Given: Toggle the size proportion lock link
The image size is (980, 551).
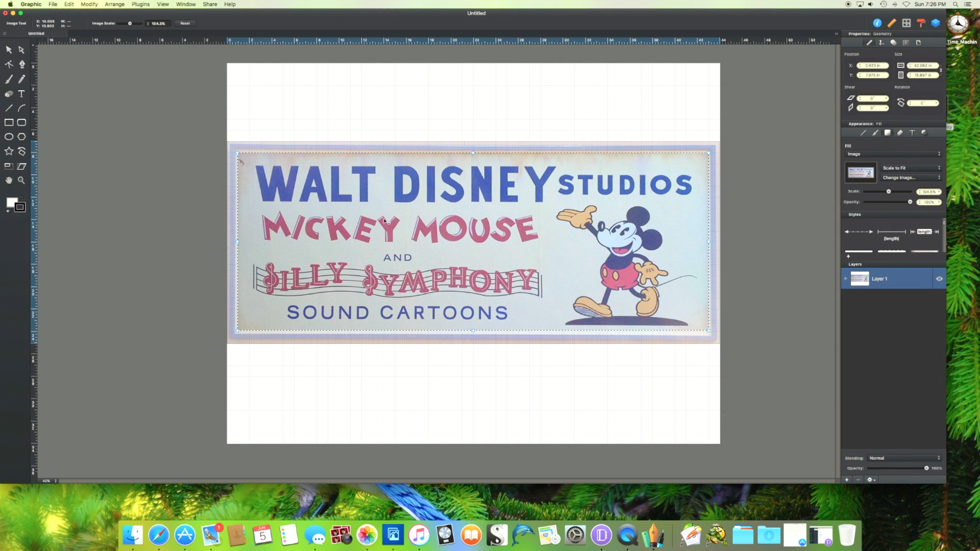Looking at the screenshot, I should click(941, 70).
